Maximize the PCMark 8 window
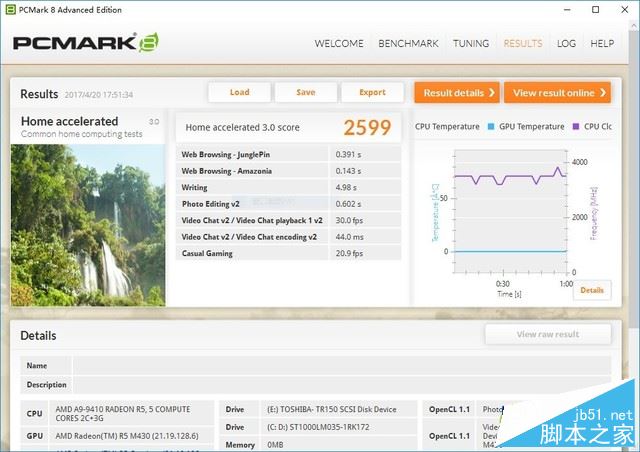The height and width of the screenshot is (452, 640). [x=596, y=9]
